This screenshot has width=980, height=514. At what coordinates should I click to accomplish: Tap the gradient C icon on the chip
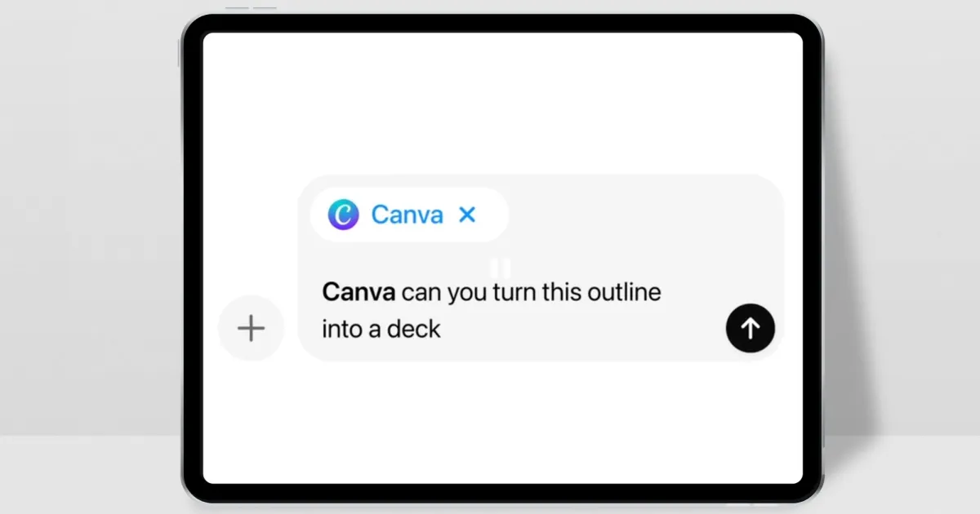tap(342, 214)
